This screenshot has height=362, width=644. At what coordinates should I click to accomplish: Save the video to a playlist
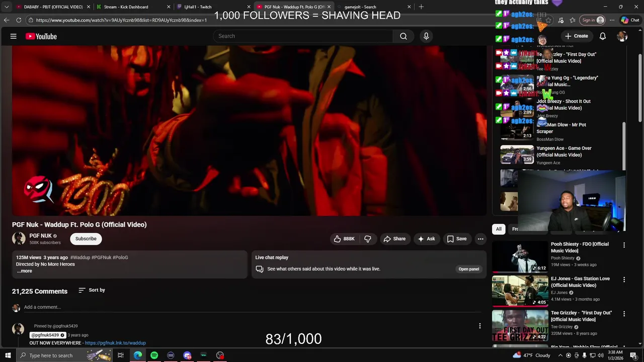coord(456,239)
